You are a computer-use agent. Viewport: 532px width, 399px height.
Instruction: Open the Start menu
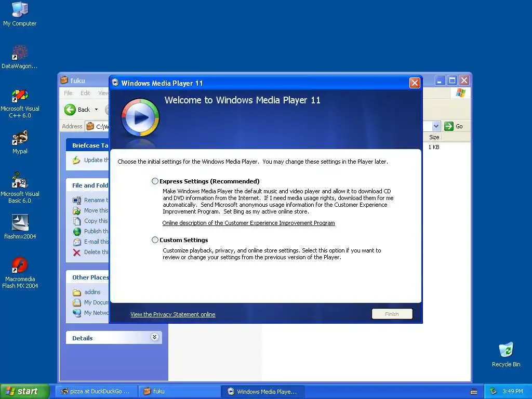click(x=24, y=391)
